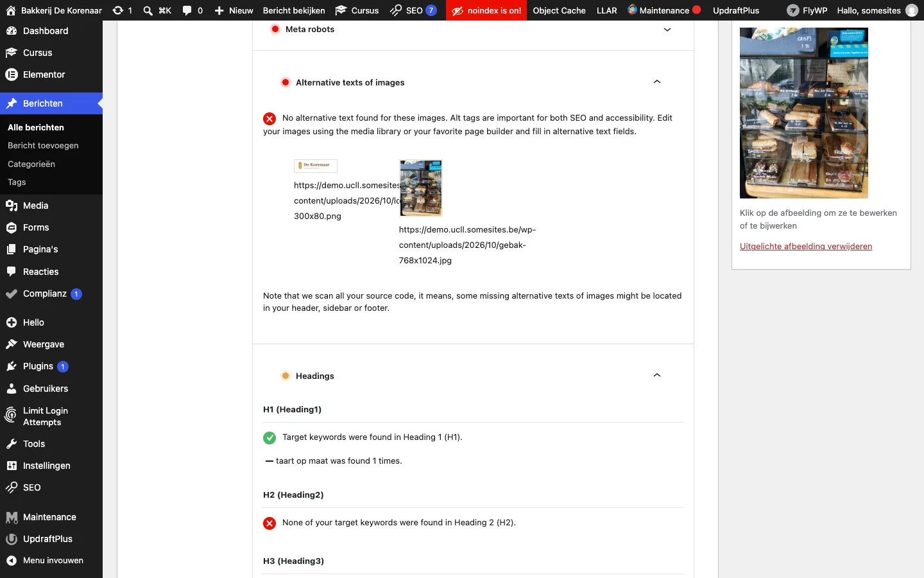Click the Hello plus-circle icon

(x=12, y=322)
